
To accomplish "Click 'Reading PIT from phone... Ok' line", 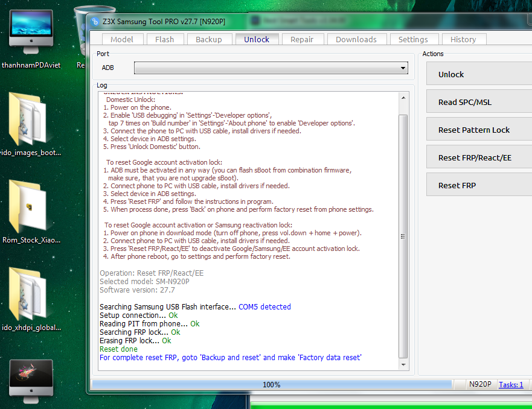I will 150,323.
